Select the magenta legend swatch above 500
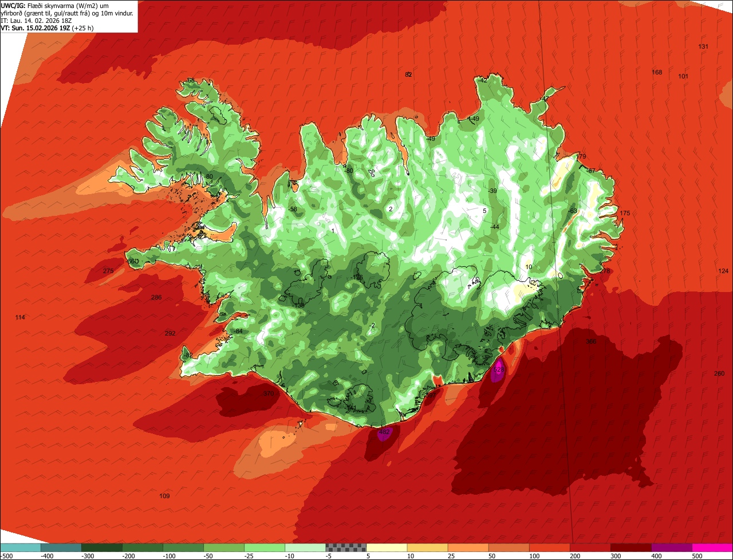Screen dimensions: 733x560 [712, 547]
